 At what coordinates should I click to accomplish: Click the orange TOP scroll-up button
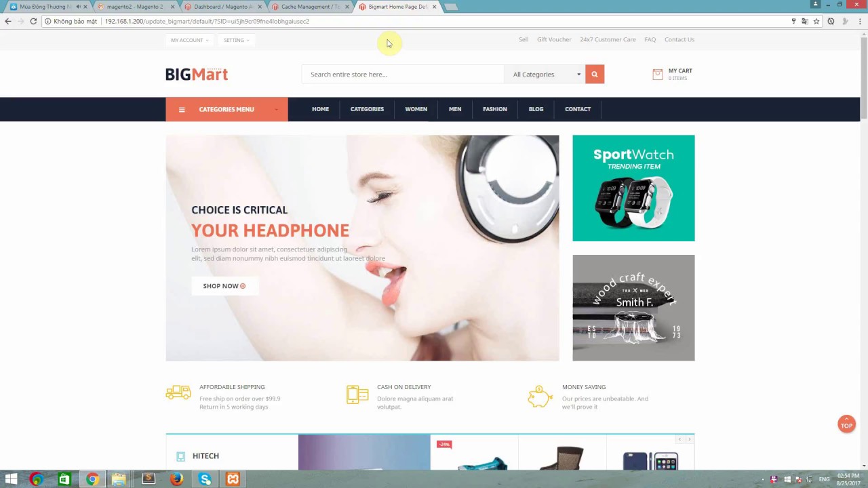[x=846, y=425]
